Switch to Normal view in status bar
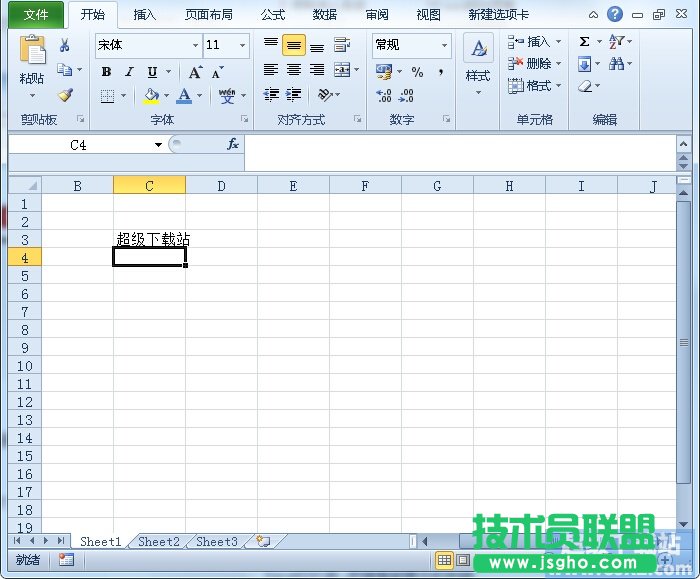 tap(444, 560)
